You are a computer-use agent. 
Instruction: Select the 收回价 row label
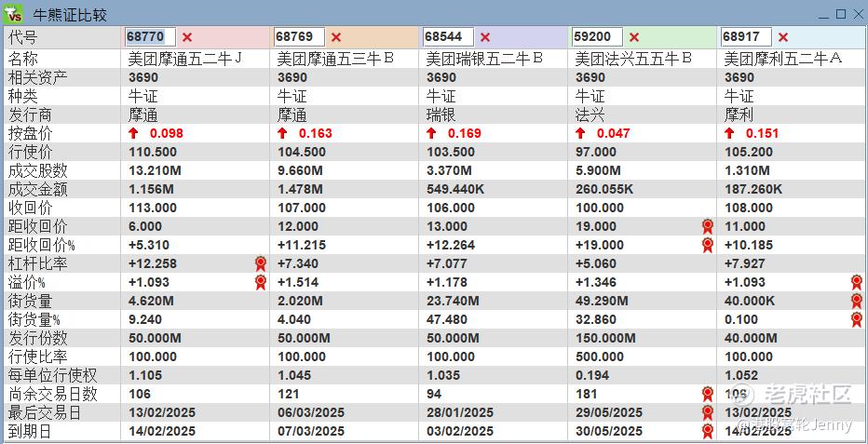[31, 208]
